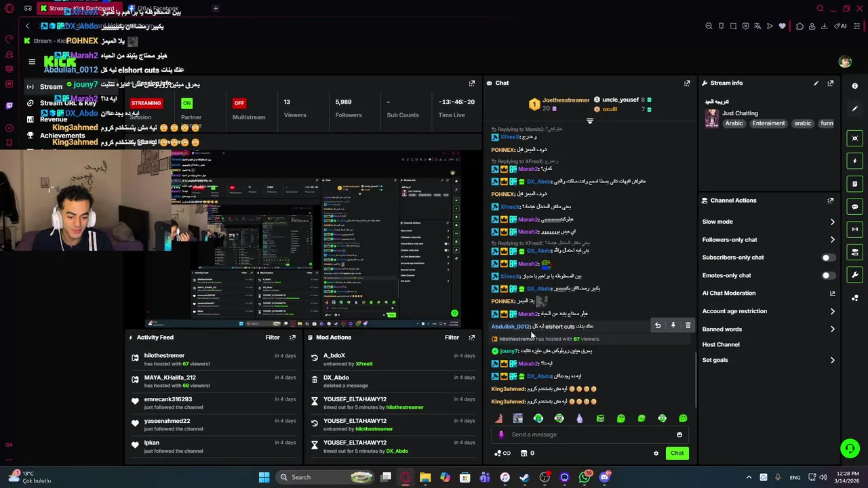Open the hamburger menu next to Kick logo
This screenshot has width=868, height=488.
click(32, 62)
